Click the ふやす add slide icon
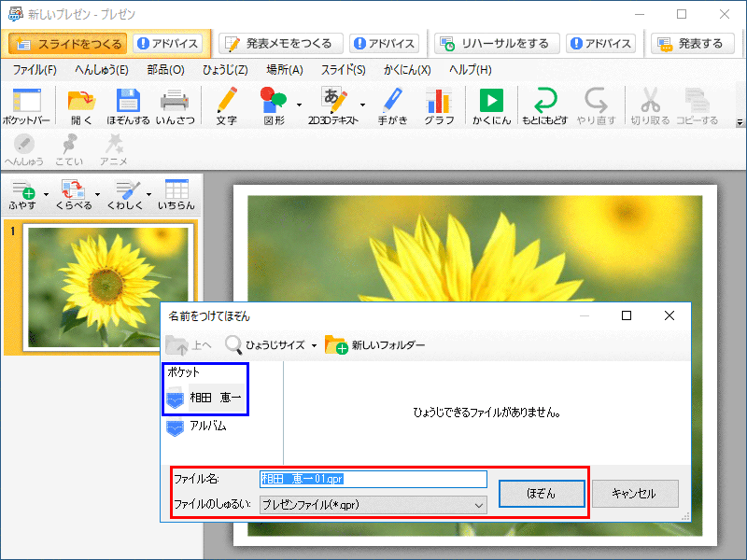 (x=23, y=189)
